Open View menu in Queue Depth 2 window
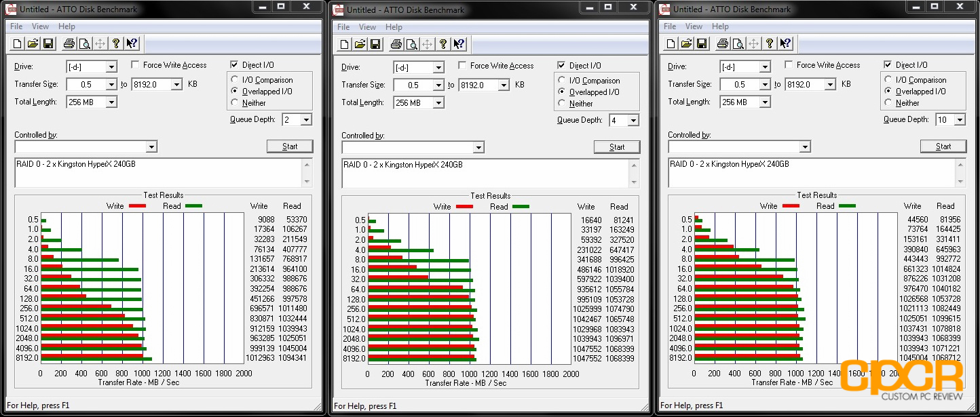Image resolution: width=980 pixels, height=417 pixels. click(41, 26)
